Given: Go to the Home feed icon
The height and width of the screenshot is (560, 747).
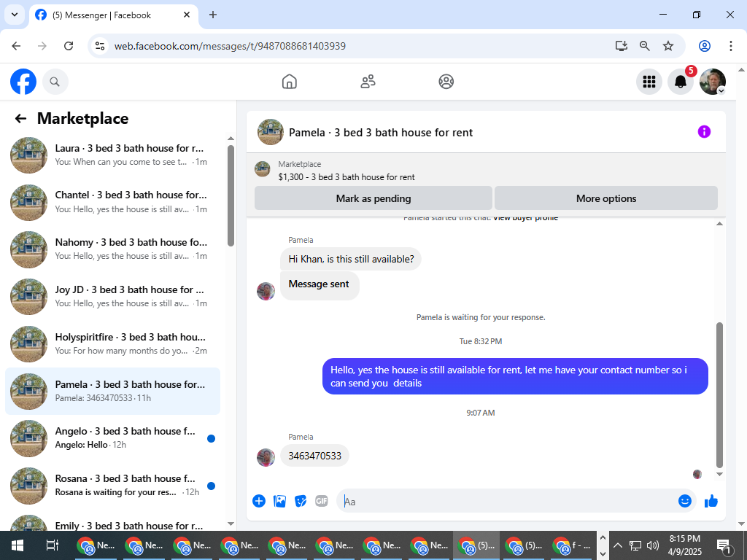Looking at the screenshot, I should click(289, 82).
